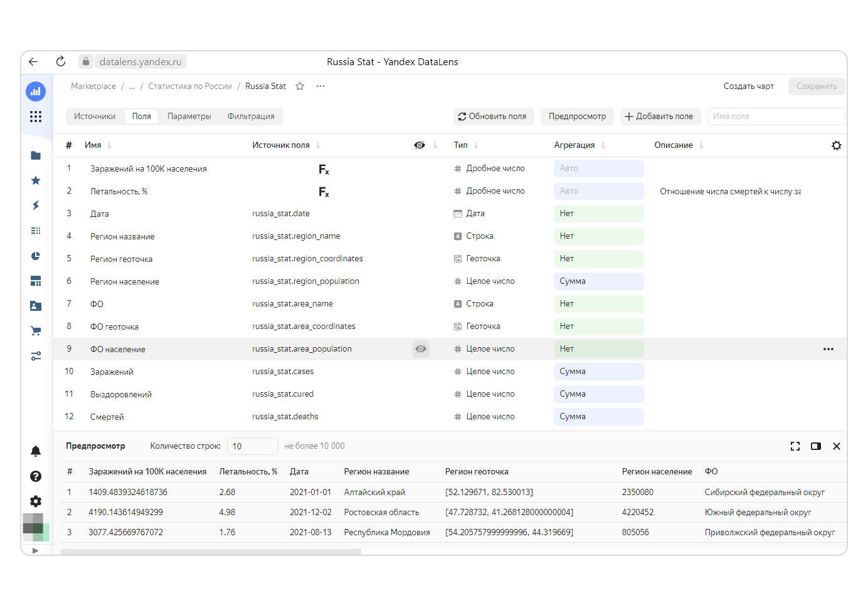Open more actions ellipsis near Russia Stat

click(320, 86)
